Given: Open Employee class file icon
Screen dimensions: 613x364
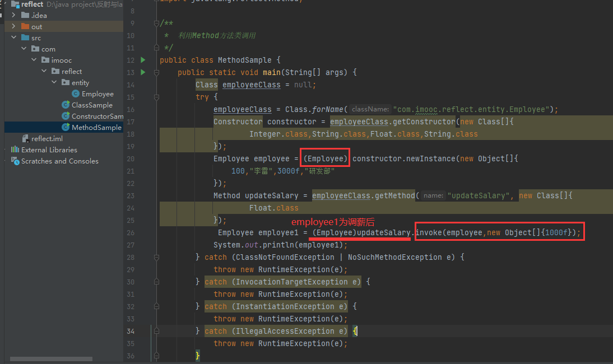Looking at the screenshot, I should pos(76,94).
